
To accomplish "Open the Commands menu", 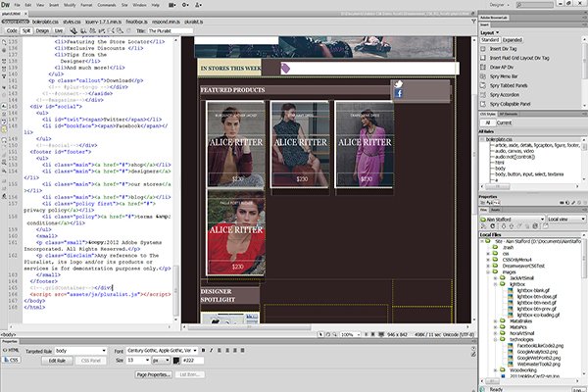I will (107, 5).
